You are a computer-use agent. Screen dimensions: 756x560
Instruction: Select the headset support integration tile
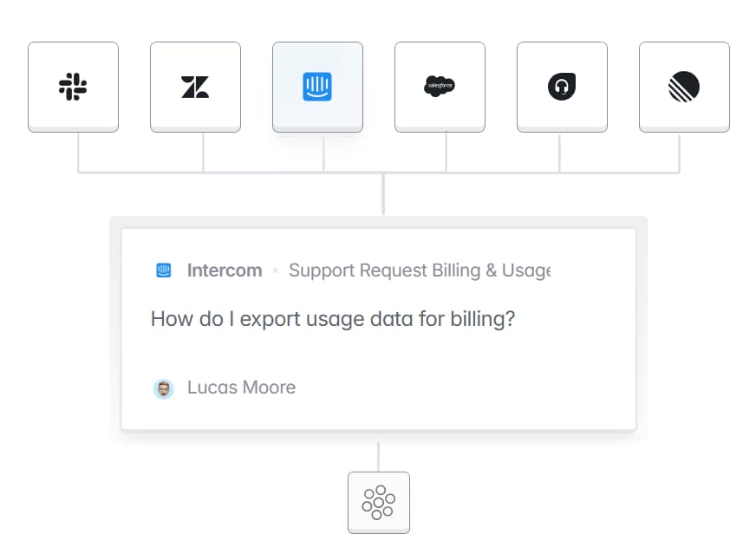point(562,87)
